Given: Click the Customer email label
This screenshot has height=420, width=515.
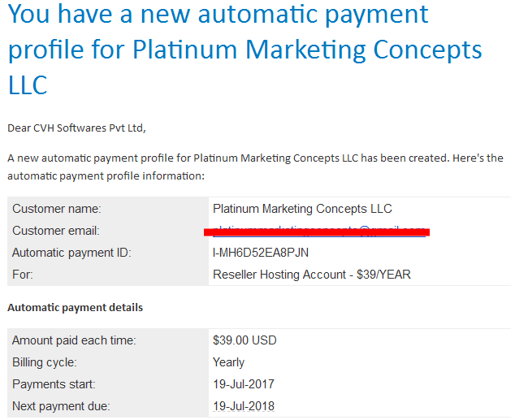Looking at the screenshot, I should [56, 231].
